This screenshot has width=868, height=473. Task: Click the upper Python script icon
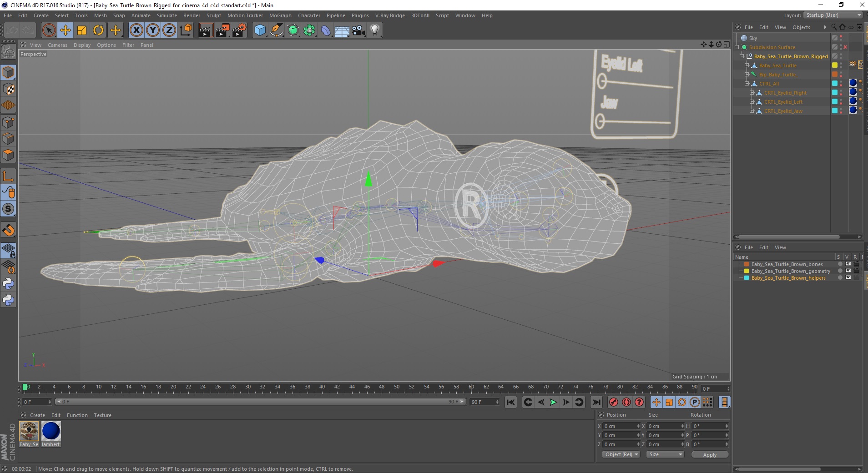tap(8, 284)
